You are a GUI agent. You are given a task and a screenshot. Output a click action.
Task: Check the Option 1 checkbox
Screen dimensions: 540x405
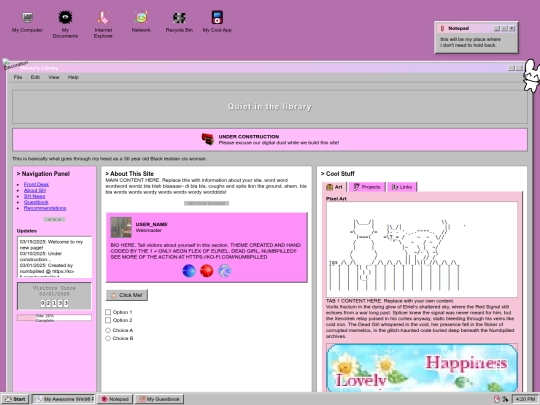[x=108, y=312]
